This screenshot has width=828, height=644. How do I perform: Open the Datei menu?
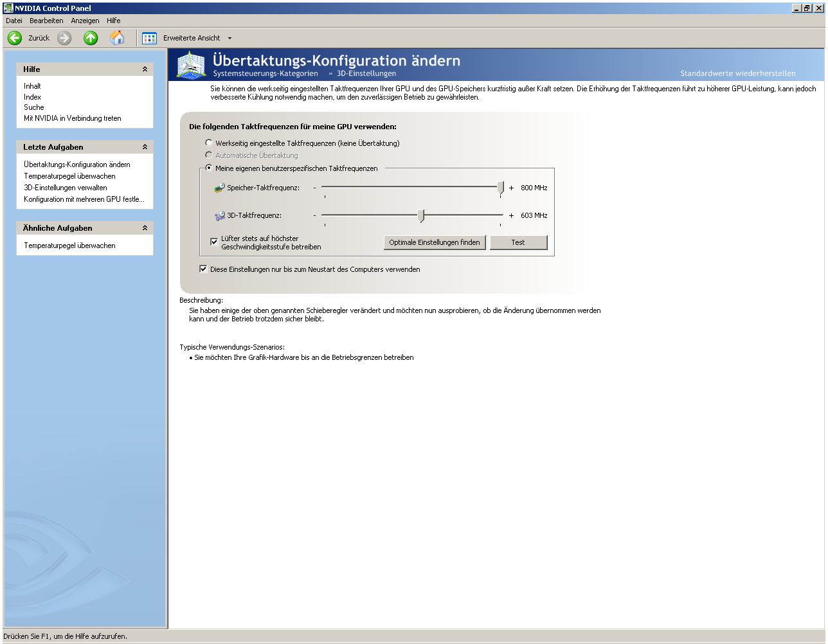[x=14, y=21]
